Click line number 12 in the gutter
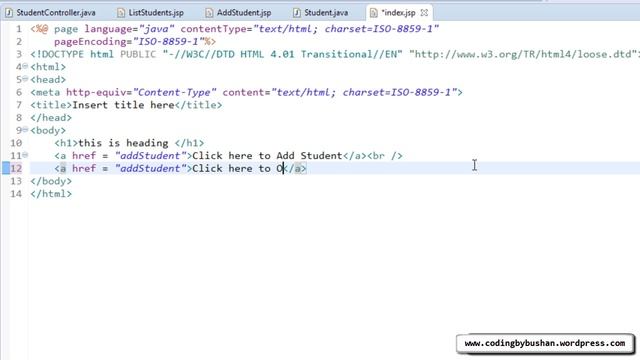This screenshot has height=360, width=640. tap(16, 168)
